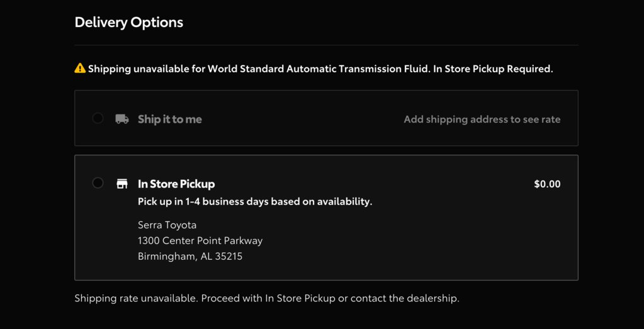The height and width of the screenshot is (329, 644).
Task: Click the delivery truck icon
Action: [x=122, y=119]
